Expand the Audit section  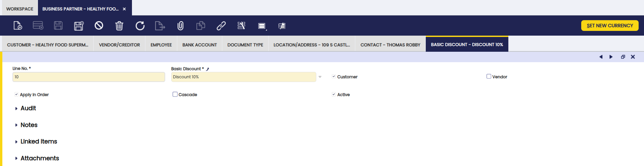click(x=28, y=108)
